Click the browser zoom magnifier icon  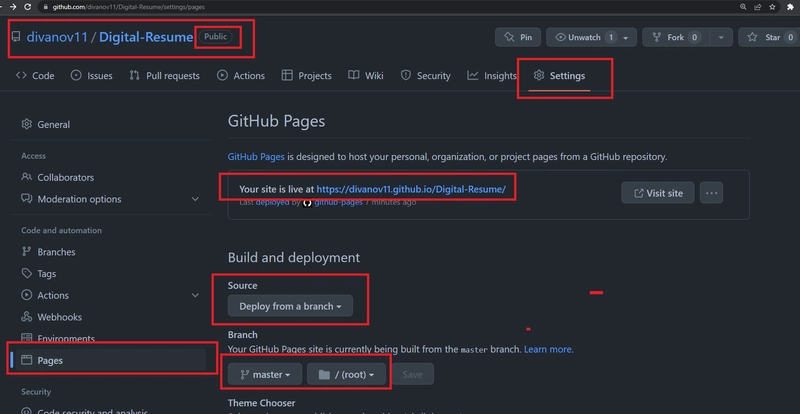click(x=743, y=7)
